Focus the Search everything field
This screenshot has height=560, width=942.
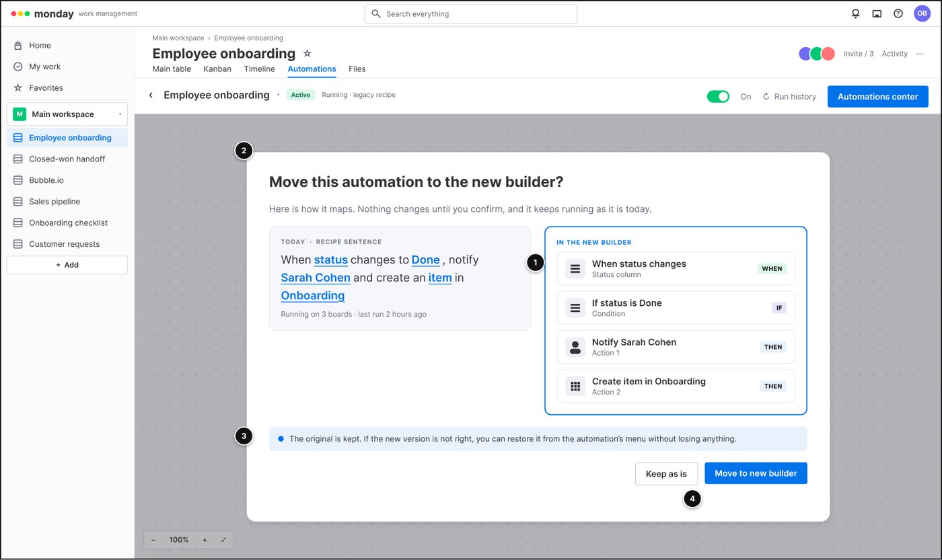pyautogui.click(x=471, y=13)
